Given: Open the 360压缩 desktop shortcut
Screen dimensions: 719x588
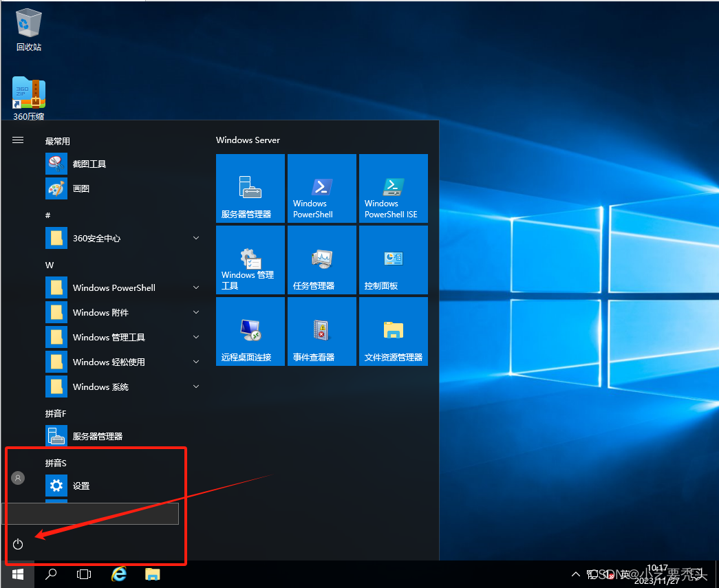Looking at the screenshot, I should (29, 98).
